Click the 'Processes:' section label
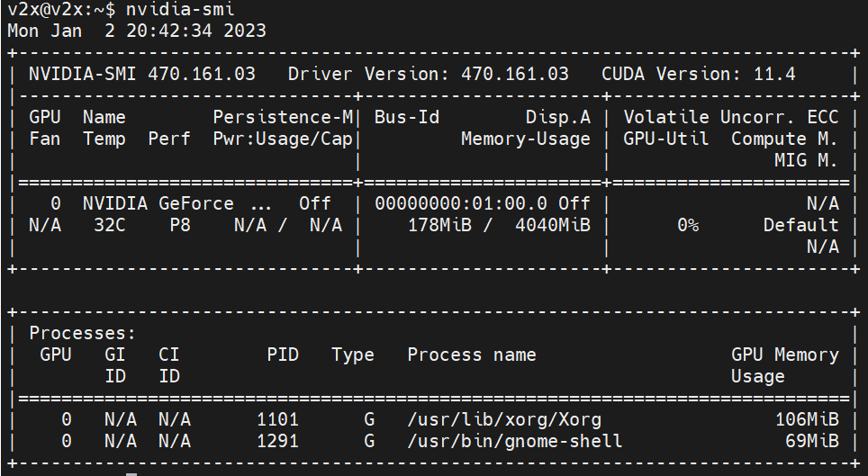Screen dimensions: 868x476 point(83,333)
